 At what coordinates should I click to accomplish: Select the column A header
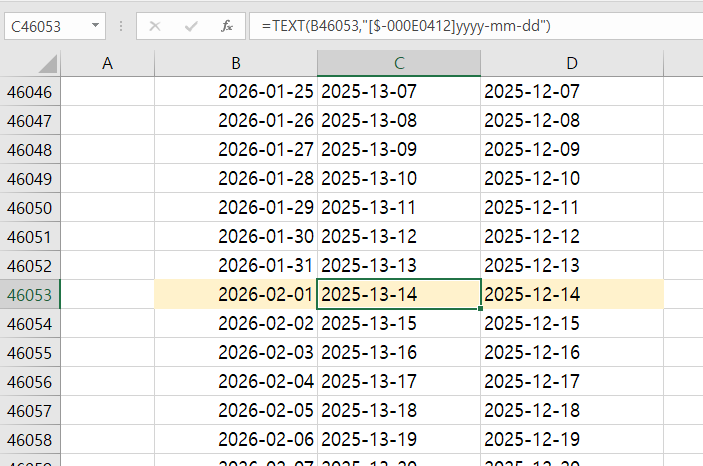click(108, 63)
